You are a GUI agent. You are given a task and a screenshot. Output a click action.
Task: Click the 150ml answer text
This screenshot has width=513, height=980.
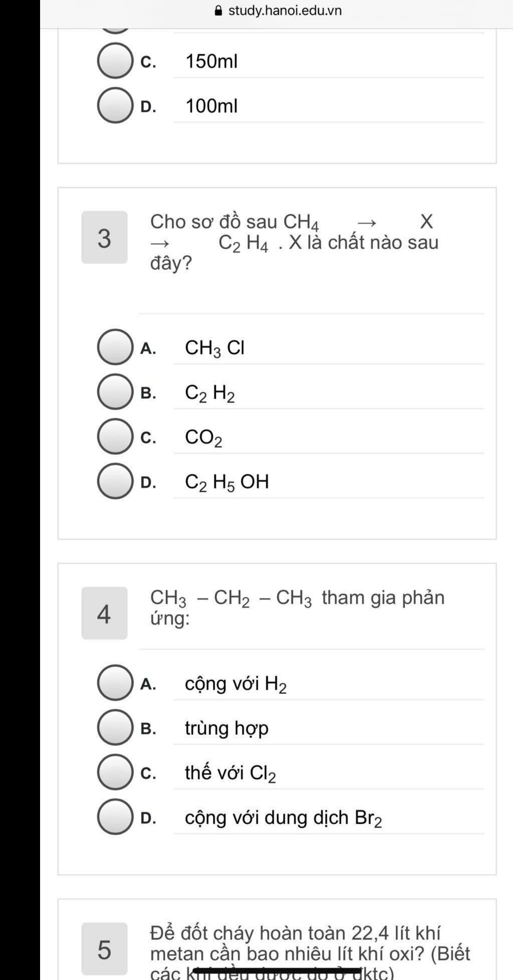tap(211, 62)
